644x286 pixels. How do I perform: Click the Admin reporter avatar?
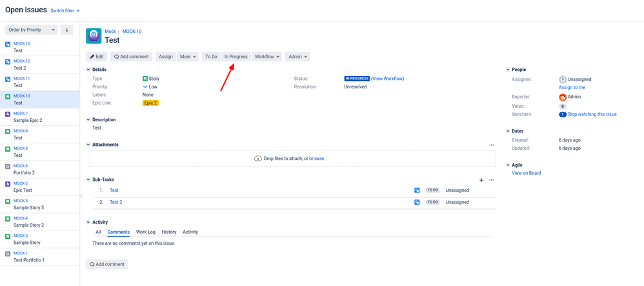563,97
